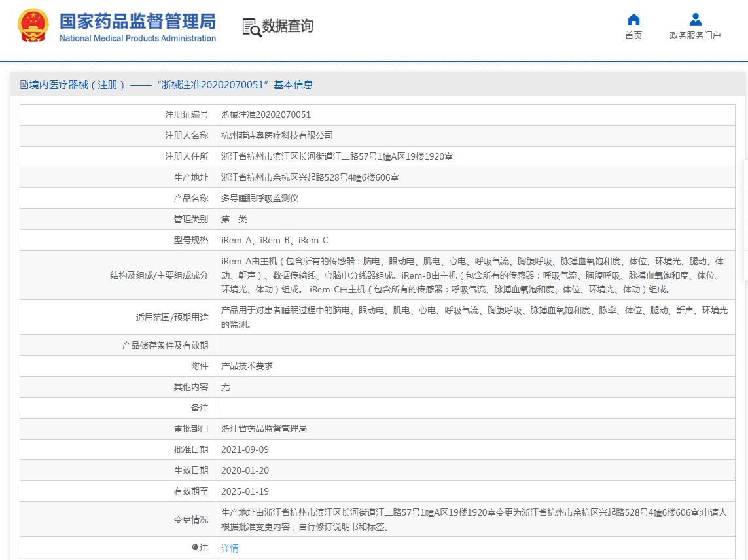This screenshot has width=748, height=560.
Task: Select 浙江省药品监督管理局 approval department
Action: (x=264, y=429)
